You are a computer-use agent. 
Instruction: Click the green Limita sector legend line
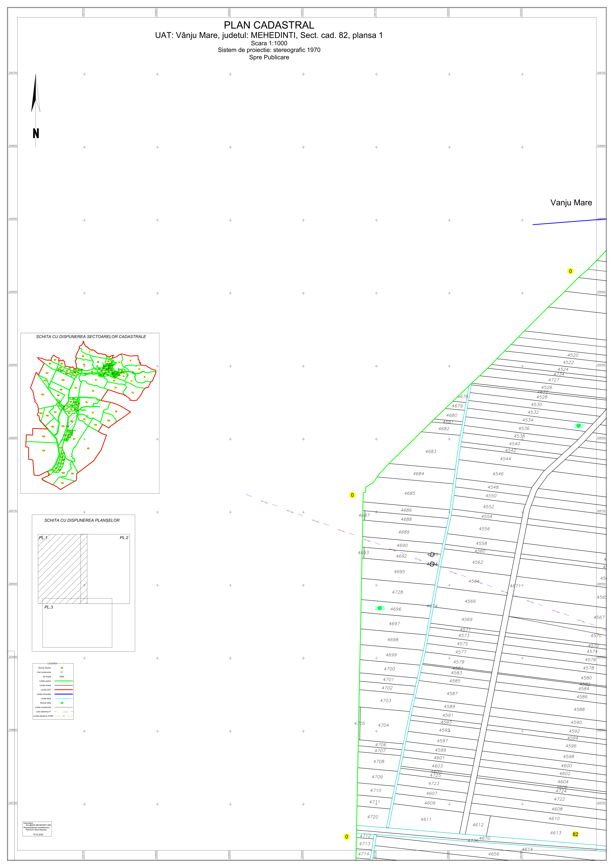click(64, 681)
